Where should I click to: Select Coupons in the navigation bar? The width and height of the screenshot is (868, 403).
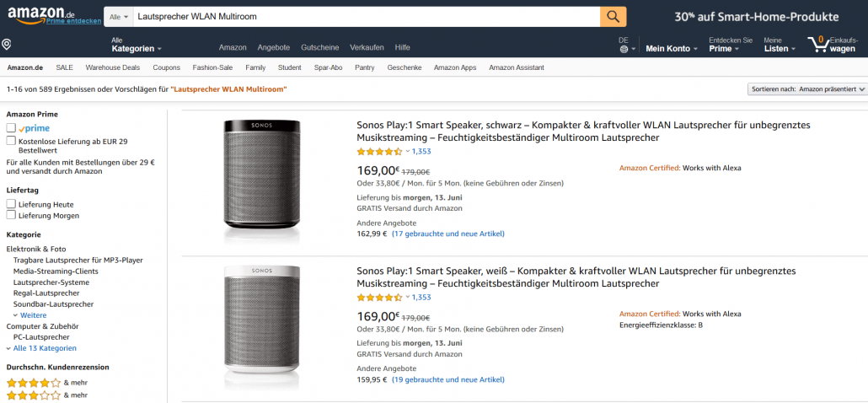[166, 67]
